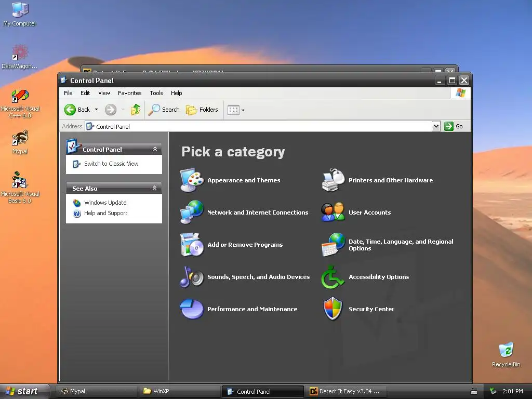Collapse the See Also sidebar section
The width and height of the screenshot is (532, 399).
pos(155,188)
